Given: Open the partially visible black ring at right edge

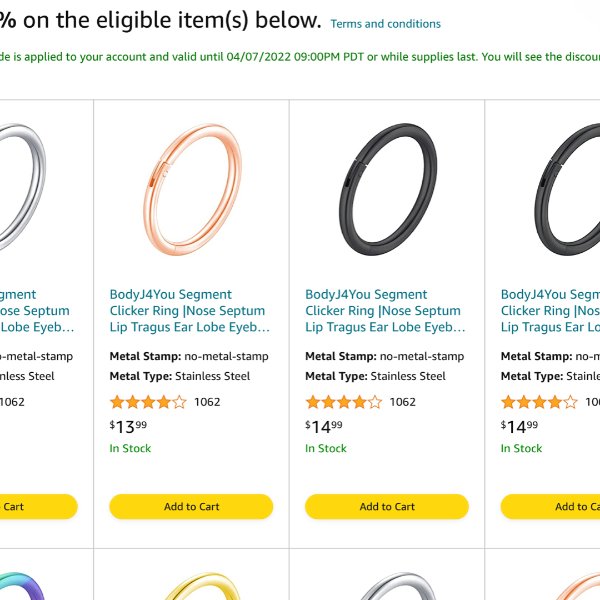Looking at the screenshot, I should (x=567, y=189).
